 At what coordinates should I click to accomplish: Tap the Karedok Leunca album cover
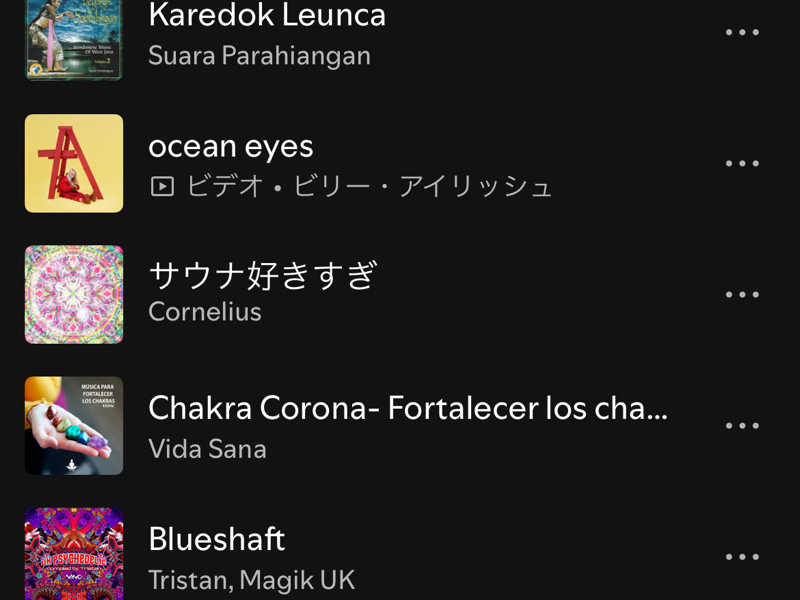click(74, 38)
